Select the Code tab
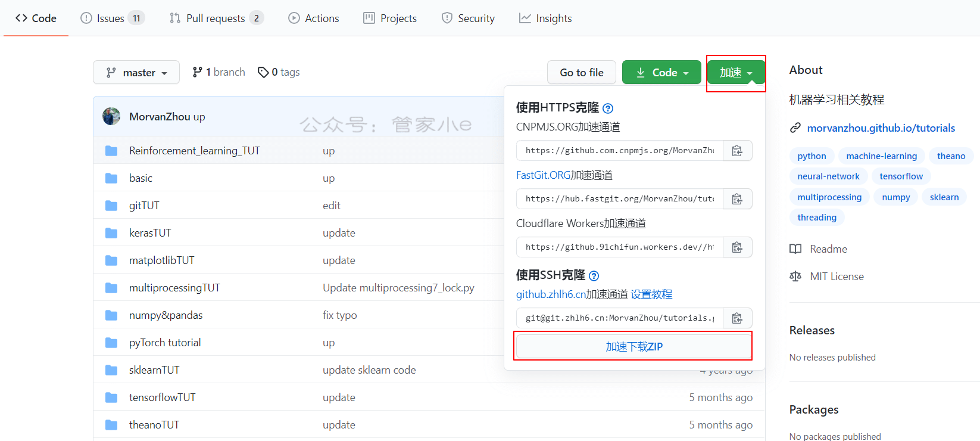 [x=36, y=18]
